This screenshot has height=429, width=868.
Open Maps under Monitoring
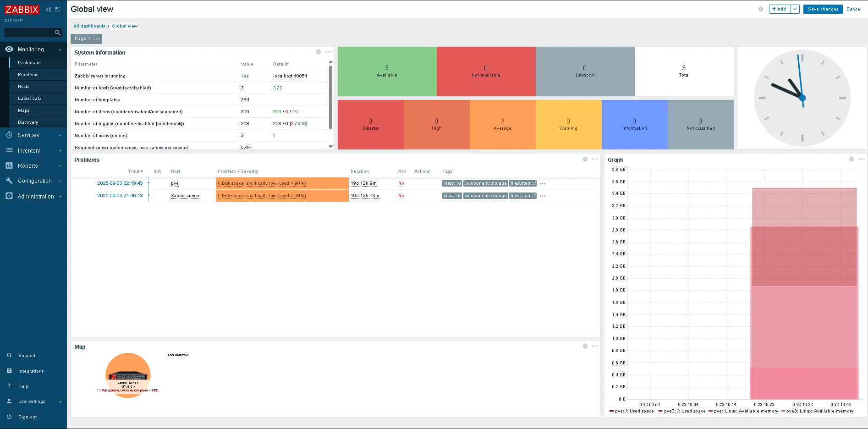tap(24, 110)
